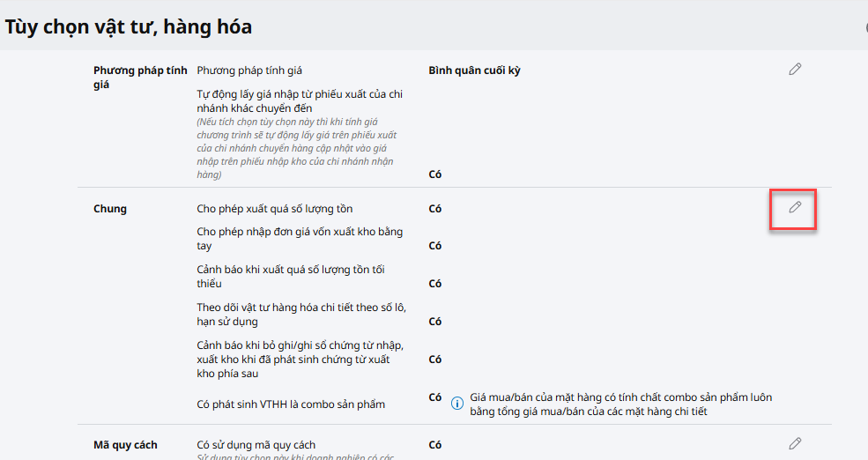Click the "Tùy chọn vật tư, hàng hóa" heading
The height and width of the screenshot is (460, 868).
pyautogui.click(x=129, y=27)
